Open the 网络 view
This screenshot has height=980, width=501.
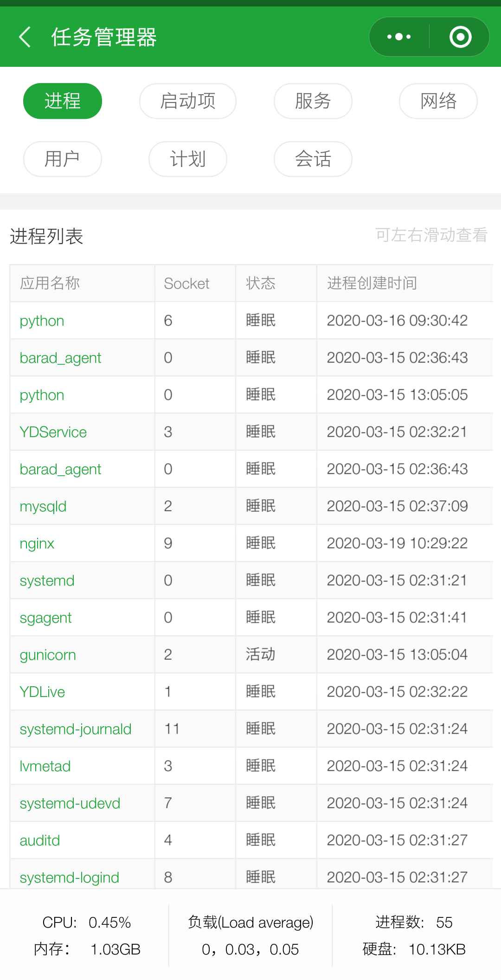pos(437,101)
